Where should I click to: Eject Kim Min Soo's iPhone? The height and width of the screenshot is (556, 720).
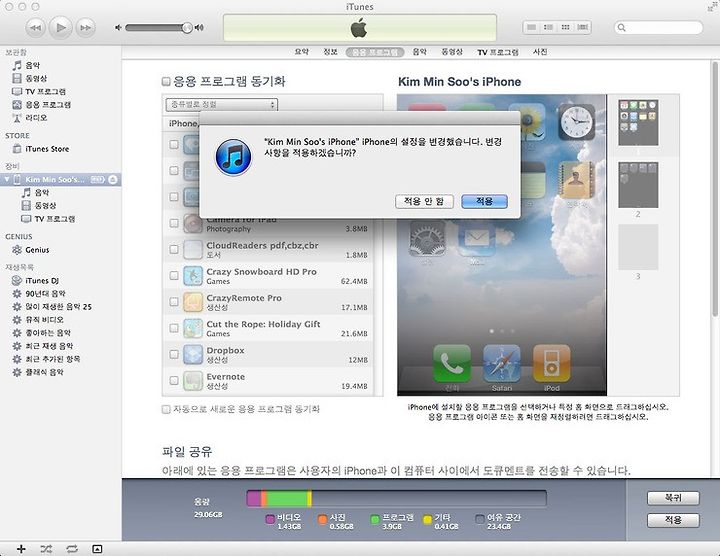112,180
